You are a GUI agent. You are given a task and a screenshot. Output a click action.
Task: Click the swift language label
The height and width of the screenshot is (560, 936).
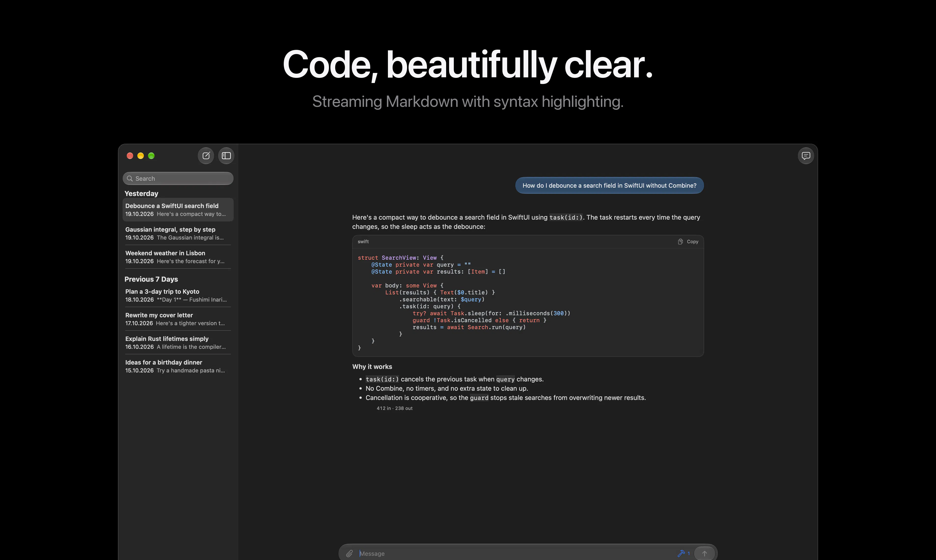(x=363, y=241)
